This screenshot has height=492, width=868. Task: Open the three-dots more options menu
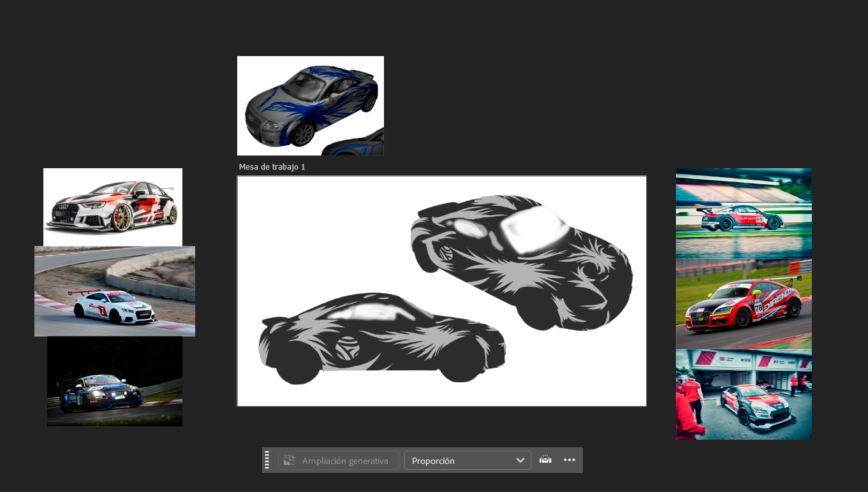coord(570,460)
